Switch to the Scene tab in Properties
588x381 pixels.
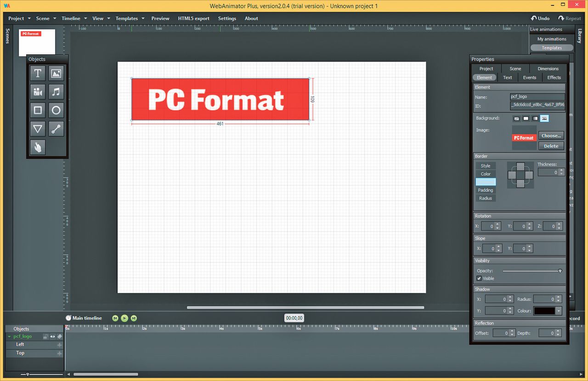pyautogui.click(x=515, y=68)
